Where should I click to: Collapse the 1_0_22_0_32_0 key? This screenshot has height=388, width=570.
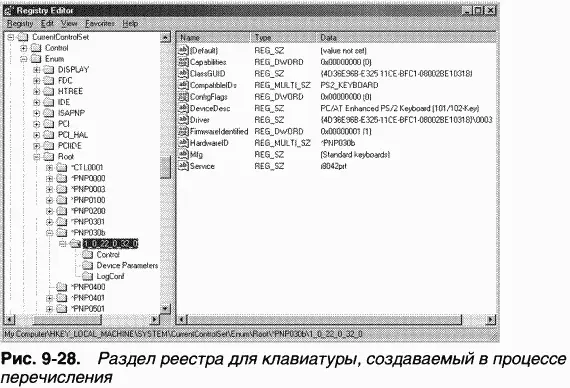[62, 244]
